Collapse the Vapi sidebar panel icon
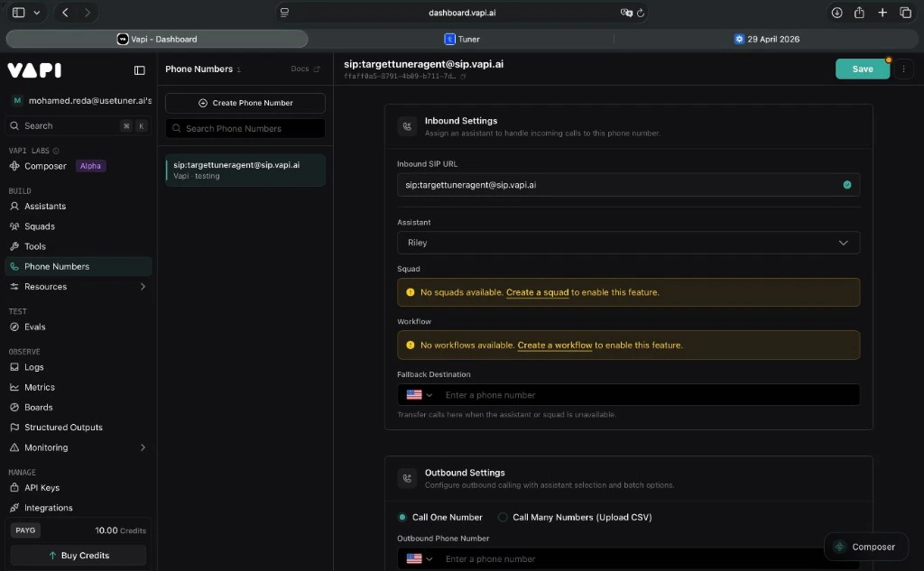Viewport: 924px width, 571px height. [x=140, y=70]
